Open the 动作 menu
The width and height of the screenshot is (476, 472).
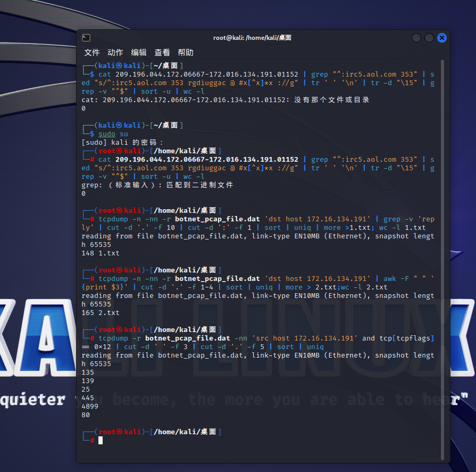[x=115, y=53]
